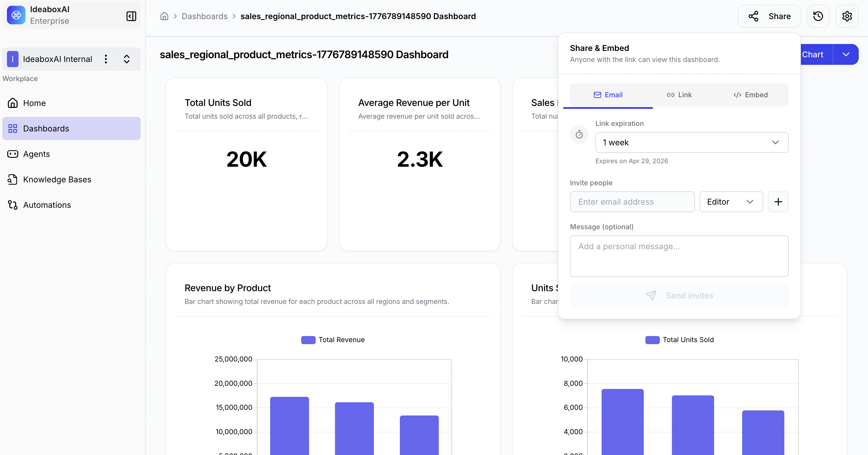Open the Editor role dropdown
The width and height of the screenshot is (868, 455).
(x=731, y=202)
